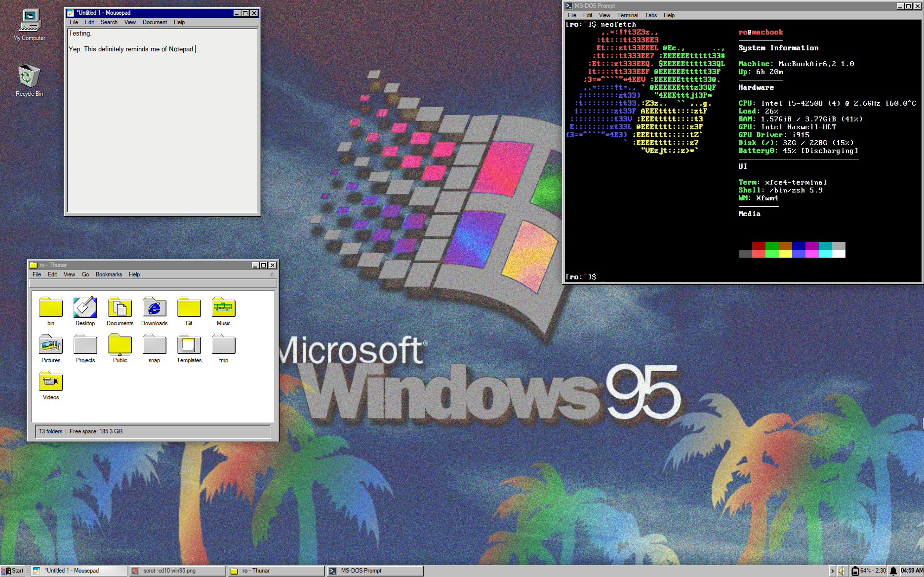Click the "Shell: /bin/zsh 5.9" terminal line
Image resolution: width=924 pixels, height=577 pixels.
tap(780, 190)
